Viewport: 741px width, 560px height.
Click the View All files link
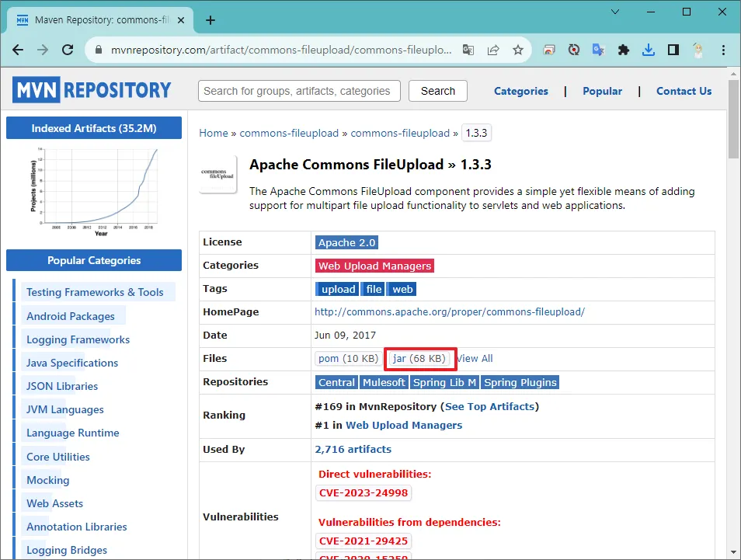coord(475,359)
